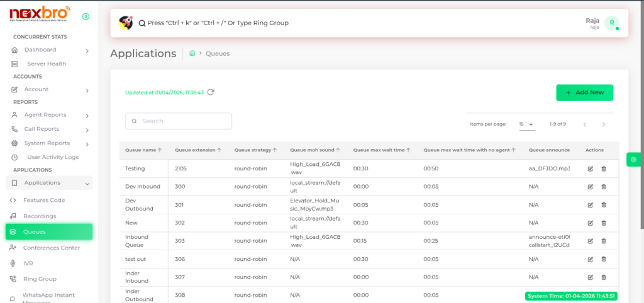Delete the Dev Inbound queue
Viewport: 644px width, 303px height.
tap(604, 187)
